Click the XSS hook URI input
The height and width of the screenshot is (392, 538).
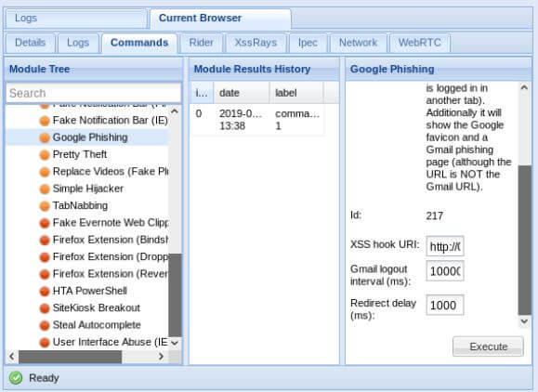tap(445, 246)
